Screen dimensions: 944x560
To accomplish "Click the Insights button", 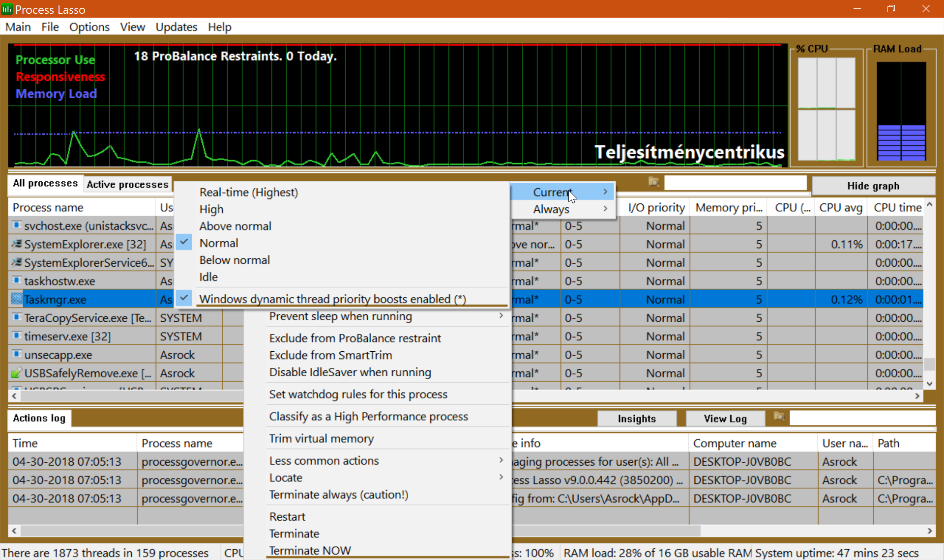I will pos(637,419).
